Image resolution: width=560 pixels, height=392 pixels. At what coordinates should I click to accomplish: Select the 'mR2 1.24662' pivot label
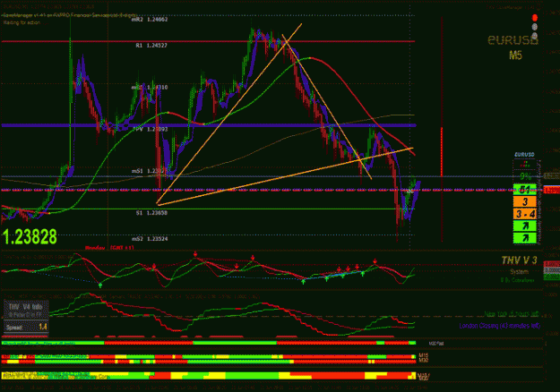coord(150,20)
